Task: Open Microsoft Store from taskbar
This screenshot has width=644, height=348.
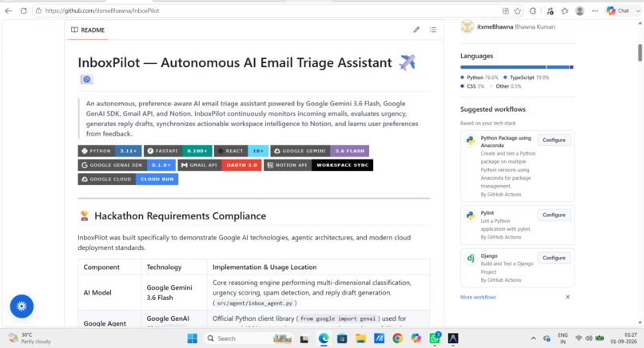Action: click(x=342, y=338)
